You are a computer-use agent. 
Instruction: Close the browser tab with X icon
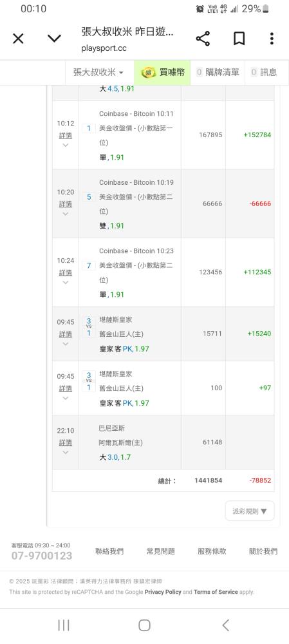pos(18,39)
